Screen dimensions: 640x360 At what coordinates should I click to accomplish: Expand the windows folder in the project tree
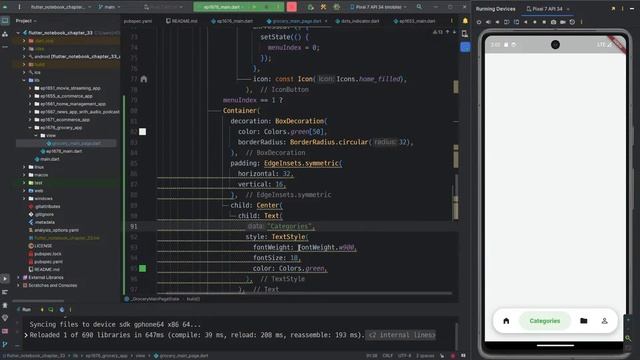pos(24,199)
